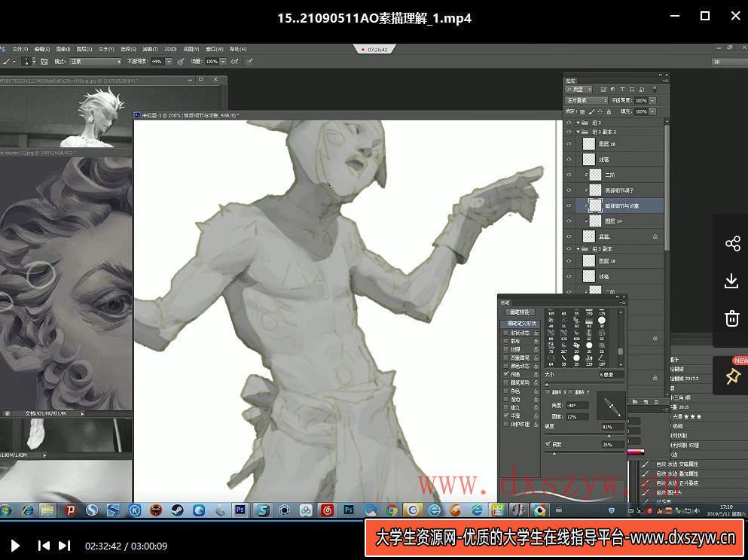The image size is (748, 560).
Task: Click the Chrome icon in the taskbar
Action: coord(392,510)
